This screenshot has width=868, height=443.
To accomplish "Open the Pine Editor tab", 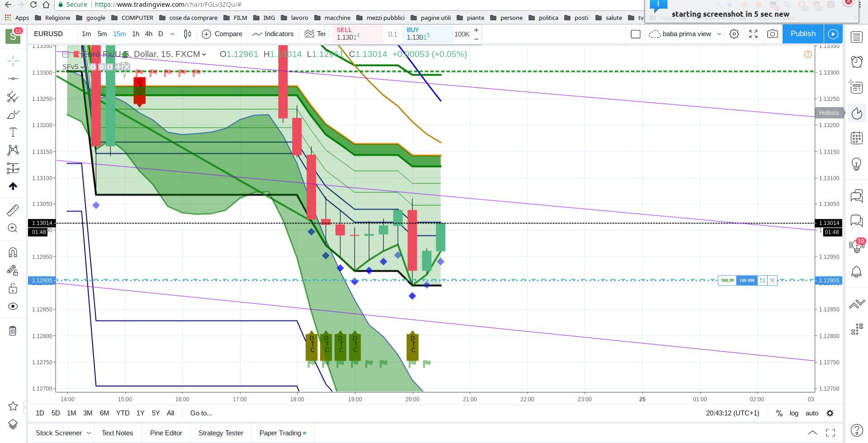I will (x=166, y=433).
